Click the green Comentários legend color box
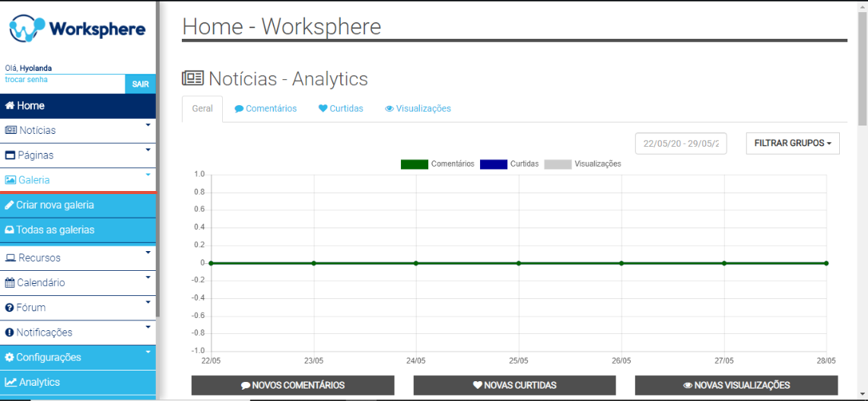 point(414,164)
